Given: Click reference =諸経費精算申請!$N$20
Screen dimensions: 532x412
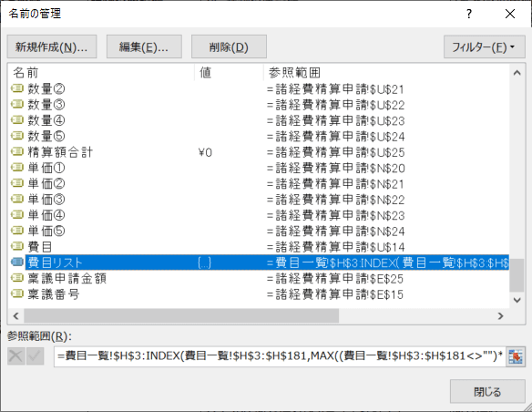Looking at the screenshot, I should point(335,168).
